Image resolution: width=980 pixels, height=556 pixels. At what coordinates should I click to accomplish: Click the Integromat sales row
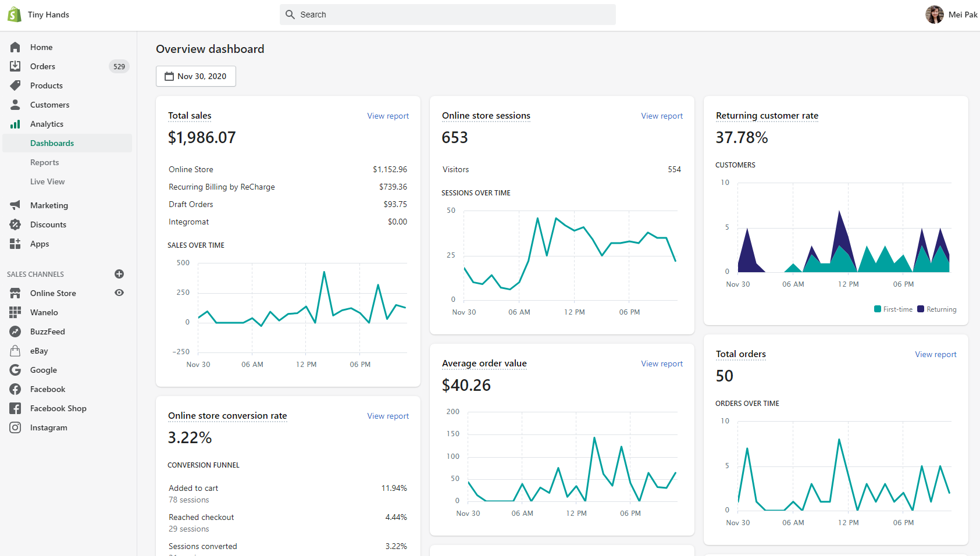288,222
